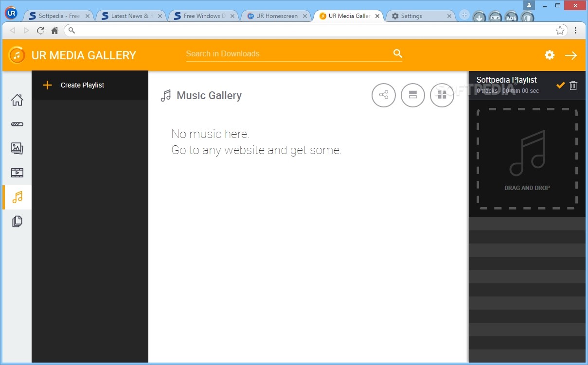Click the Share round button
588x365 pixels.
(384, 95)
